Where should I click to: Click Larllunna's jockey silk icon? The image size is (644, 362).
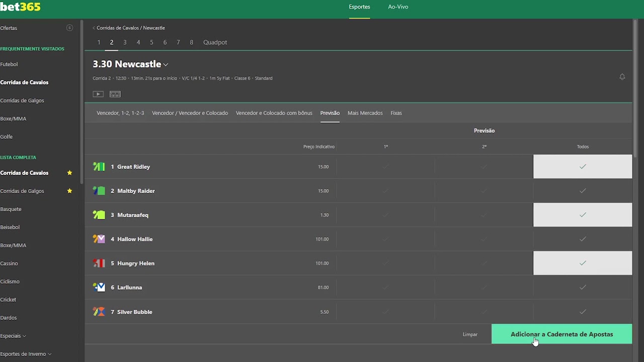pos(99,288)
